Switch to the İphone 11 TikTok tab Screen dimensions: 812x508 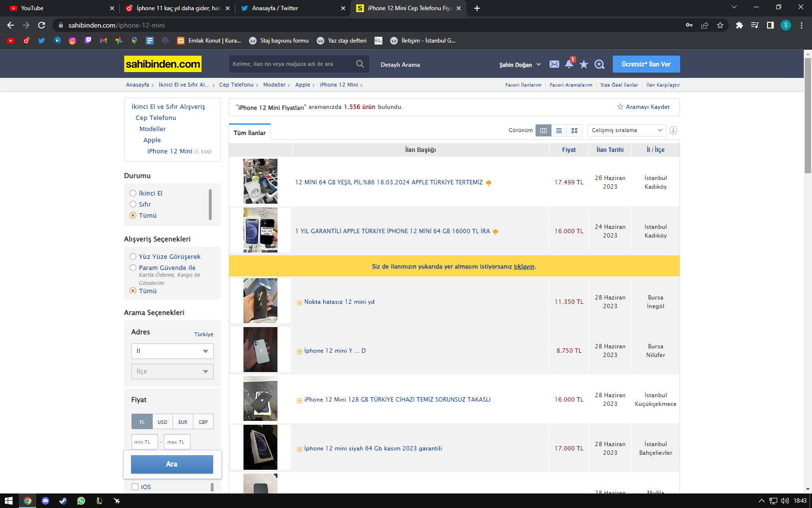[x=177, y=8]
